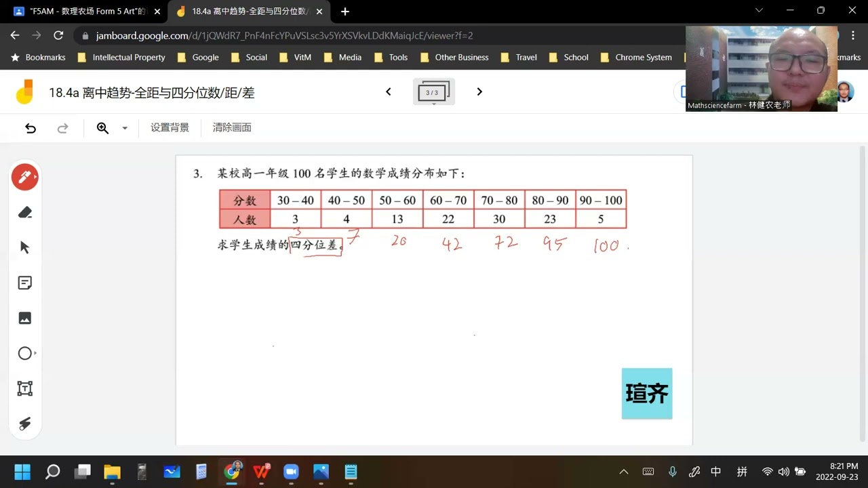Screen dimensions: 868x488
Task: Switch to Zoom app on taskbar
Action: 291,472
